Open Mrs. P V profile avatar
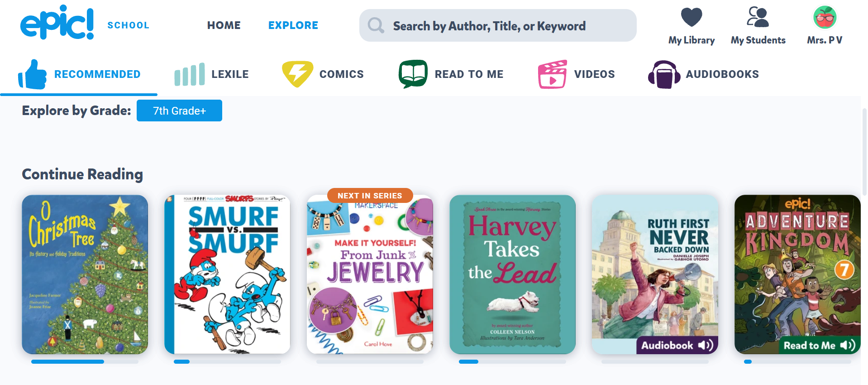Viewport: 868px width, 385px height. pyautogui.click(x=825, y=17)
